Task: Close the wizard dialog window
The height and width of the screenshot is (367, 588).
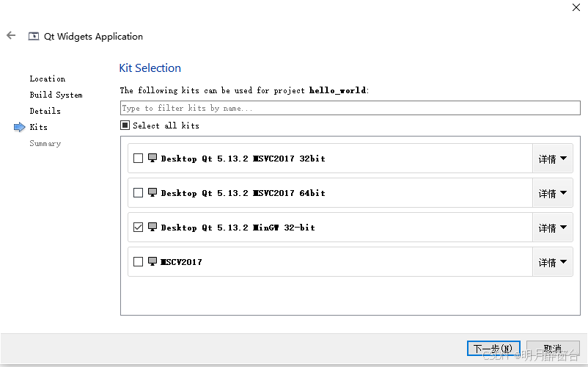Action: (576, 7)
